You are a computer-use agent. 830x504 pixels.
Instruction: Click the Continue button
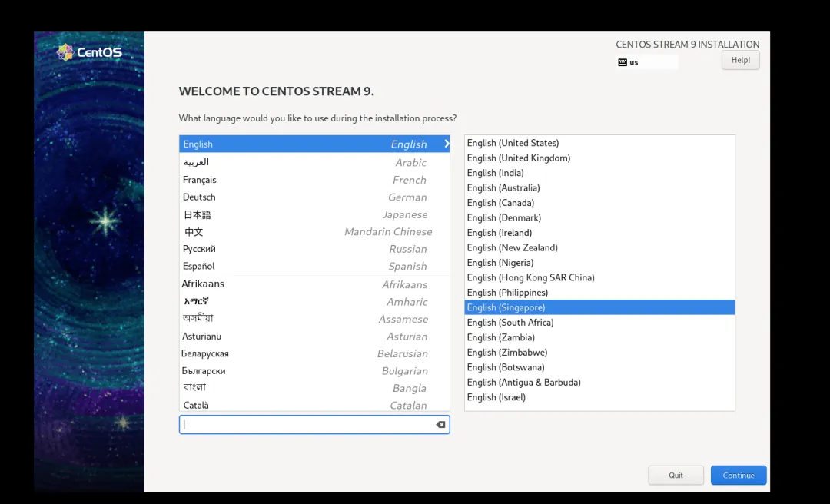[x=739, y=476]
